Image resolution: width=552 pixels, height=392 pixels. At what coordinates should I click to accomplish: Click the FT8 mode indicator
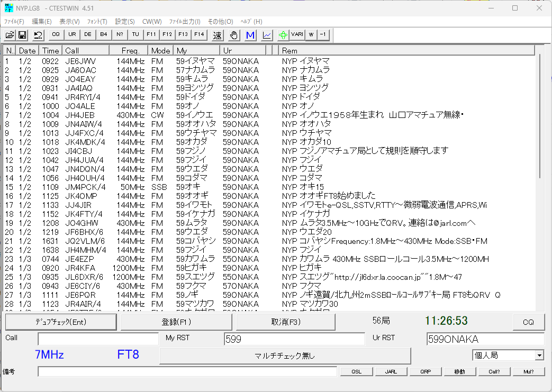click(128, 354)
